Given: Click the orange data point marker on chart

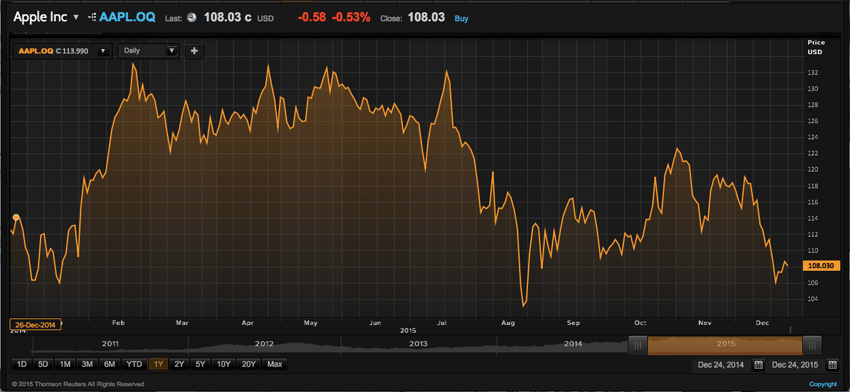Looking at the screenshot, I should pos(16,217).
